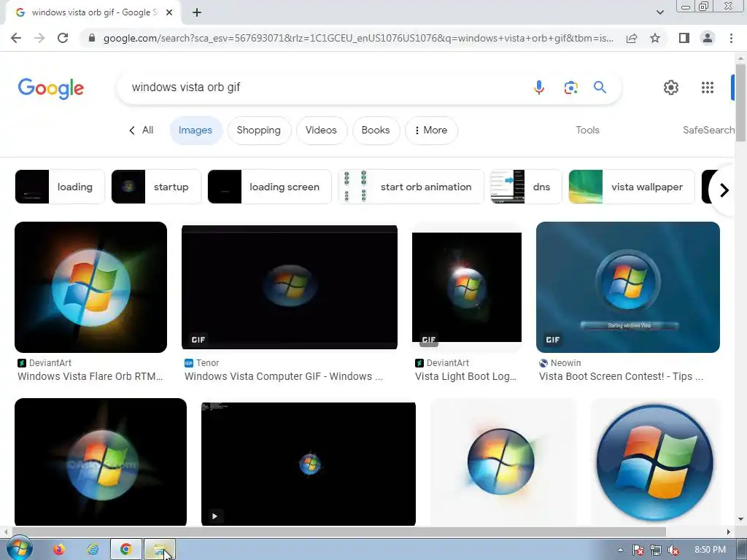Expand the tab search chevron

(x=659, y=12)
